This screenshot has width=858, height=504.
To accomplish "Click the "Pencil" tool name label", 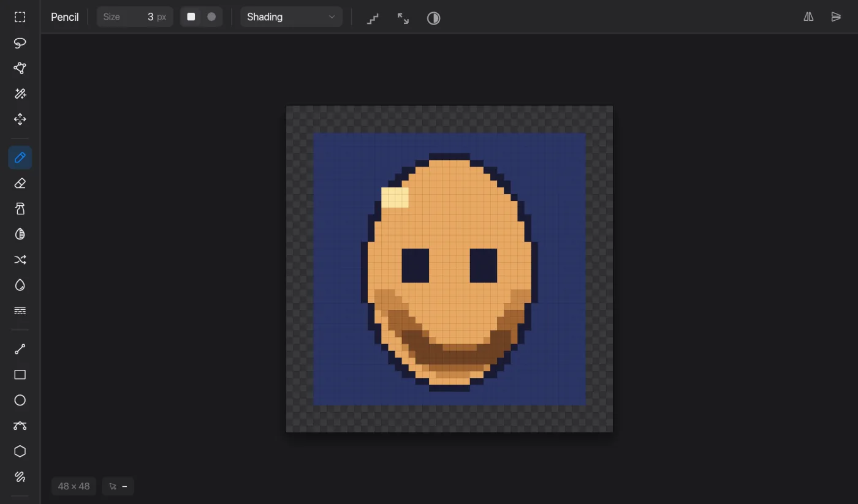I will [x=64, y=17].
